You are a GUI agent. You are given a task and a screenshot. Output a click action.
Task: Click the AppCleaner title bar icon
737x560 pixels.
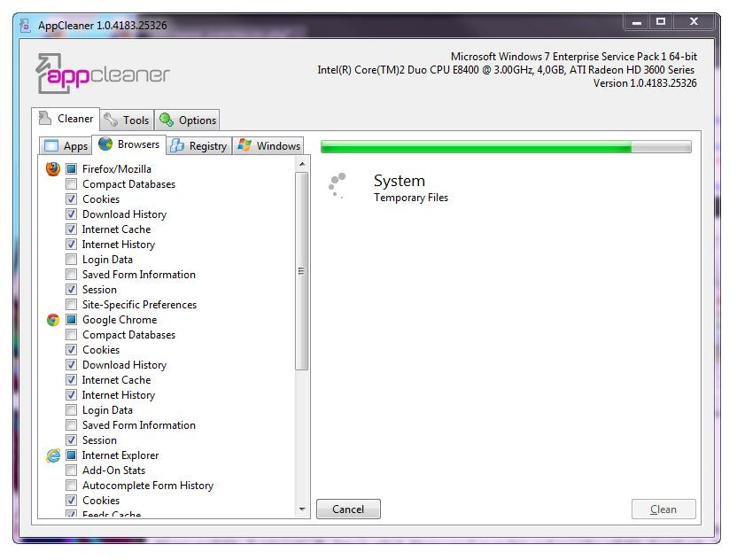point(26,25)
